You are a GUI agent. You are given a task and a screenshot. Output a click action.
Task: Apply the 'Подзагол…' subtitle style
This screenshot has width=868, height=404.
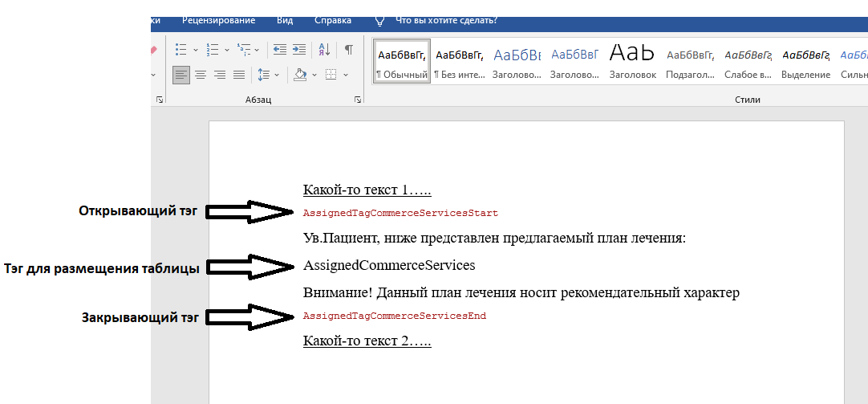(x=690, y=62)
